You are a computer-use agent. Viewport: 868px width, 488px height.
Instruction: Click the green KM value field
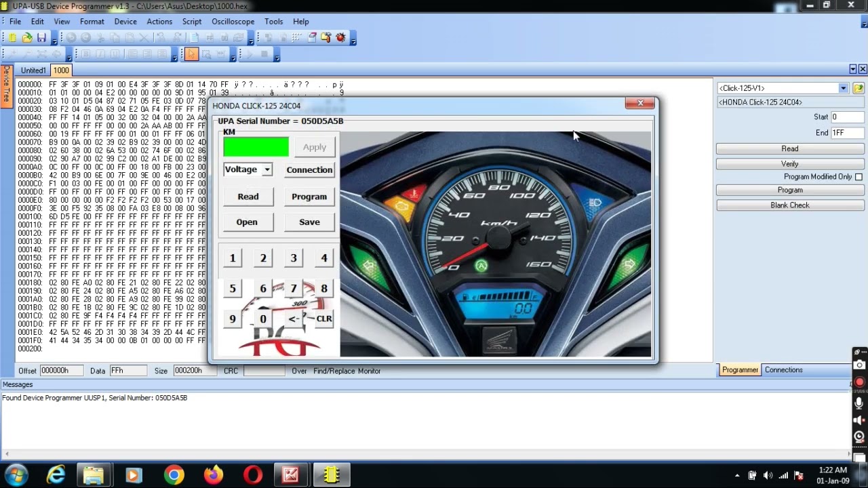(x=256, y=146)
